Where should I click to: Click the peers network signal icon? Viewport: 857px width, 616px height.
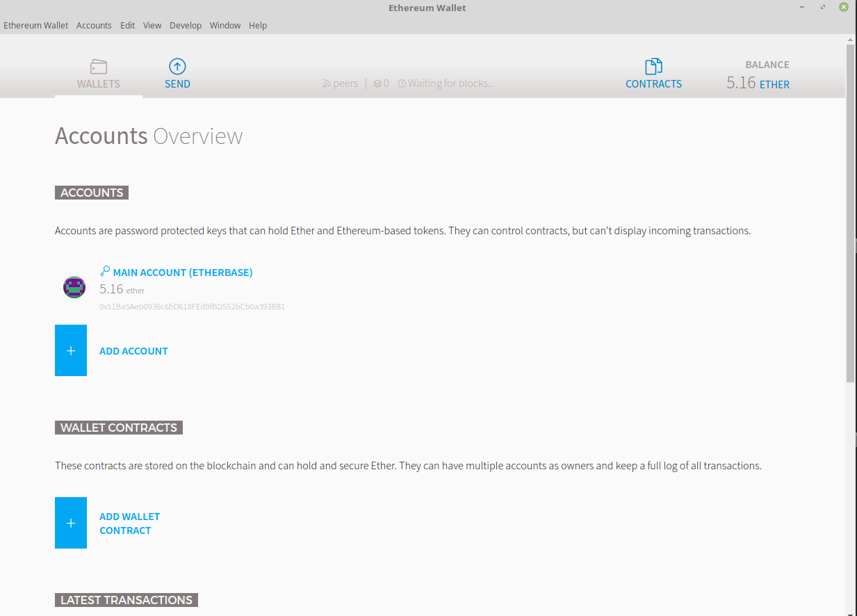click(x=327, y=84)
